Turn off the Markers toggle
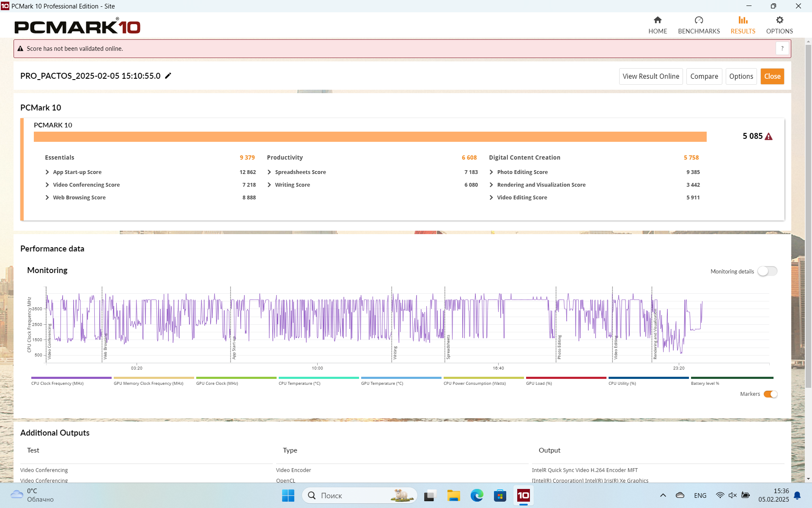 (x=770, y=394)
